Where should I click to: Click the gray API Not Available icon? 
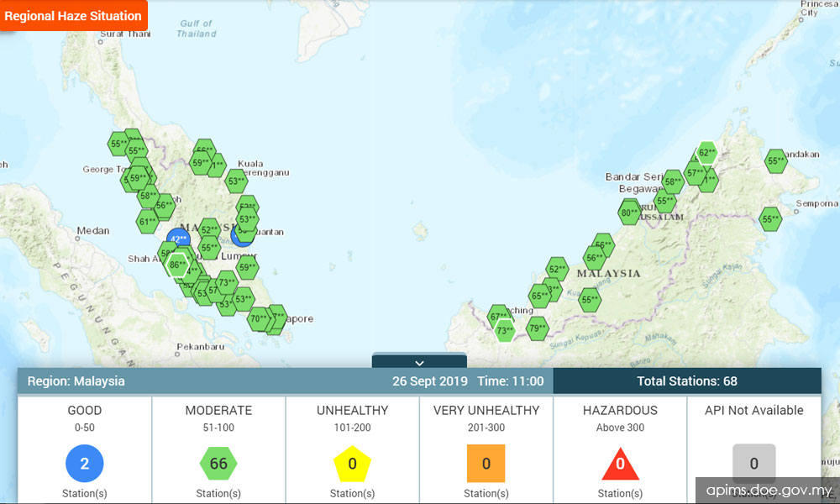point(753,463)
